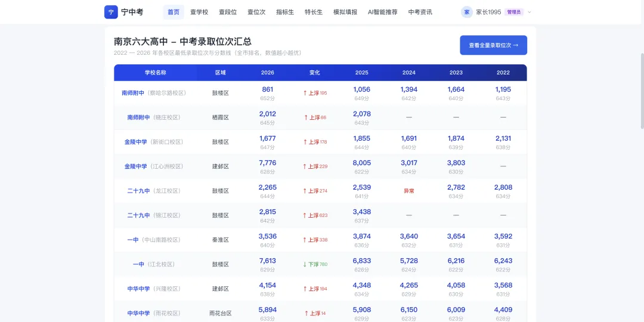The height and width of the screenshot is (322, 644).
Task: Select the 首页 nav tab
Action: tap(174, 12)
